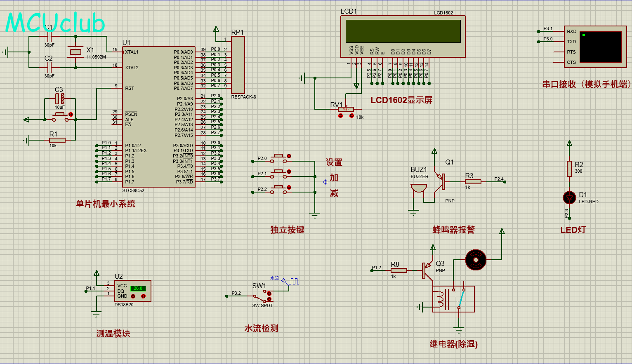Select the R2 300 ohm resistor
The image size is (632, 364).
(569, 169)
